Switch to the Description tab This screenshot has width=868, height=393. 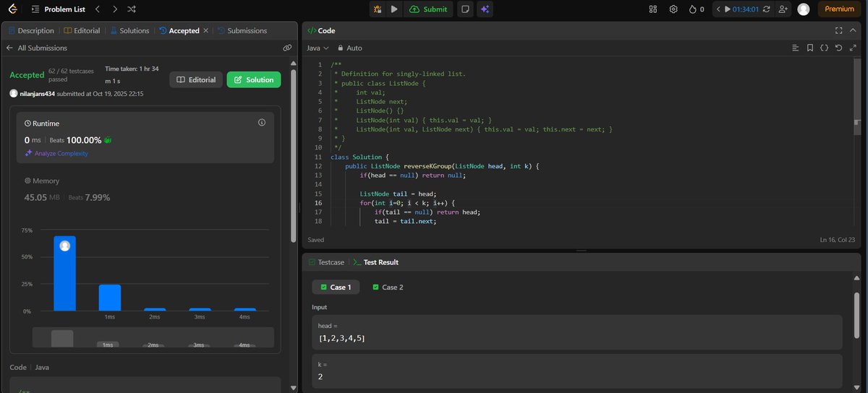pos(31,30)
